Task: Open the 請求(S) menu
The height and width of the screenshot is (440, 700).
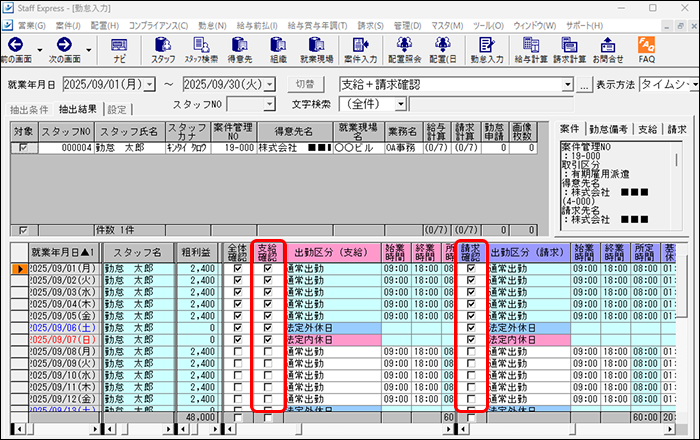Action: point(371,26)
